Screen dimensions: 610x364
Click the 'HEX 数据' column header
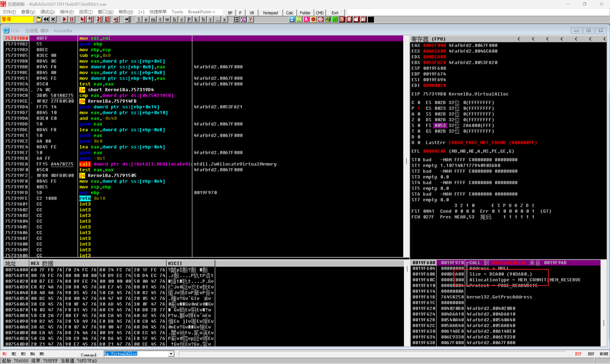point(98,263)
